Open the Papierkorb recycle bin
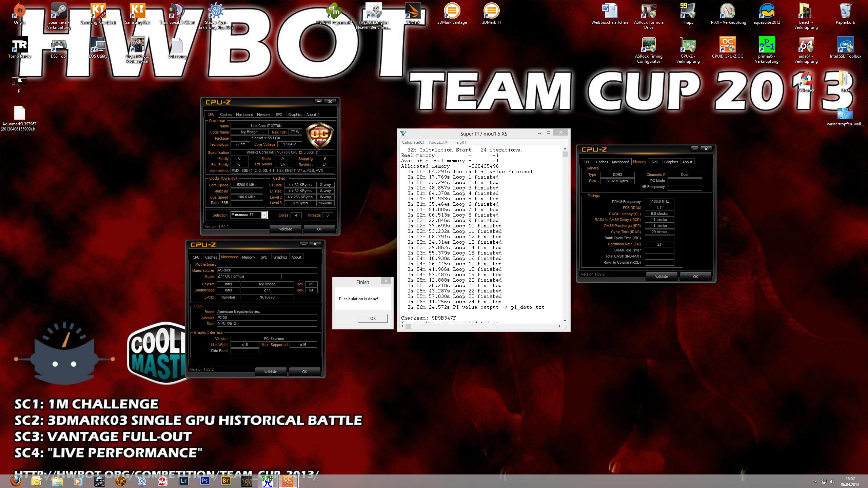Viewport: 868px width, 488px height. [x=845, y=14]
